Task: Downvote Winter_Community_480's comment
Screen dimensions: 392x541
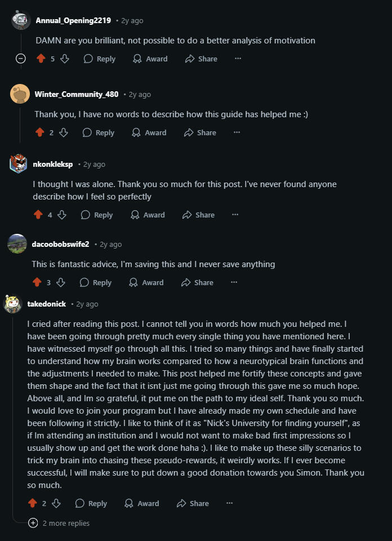Action: point(64,133)
